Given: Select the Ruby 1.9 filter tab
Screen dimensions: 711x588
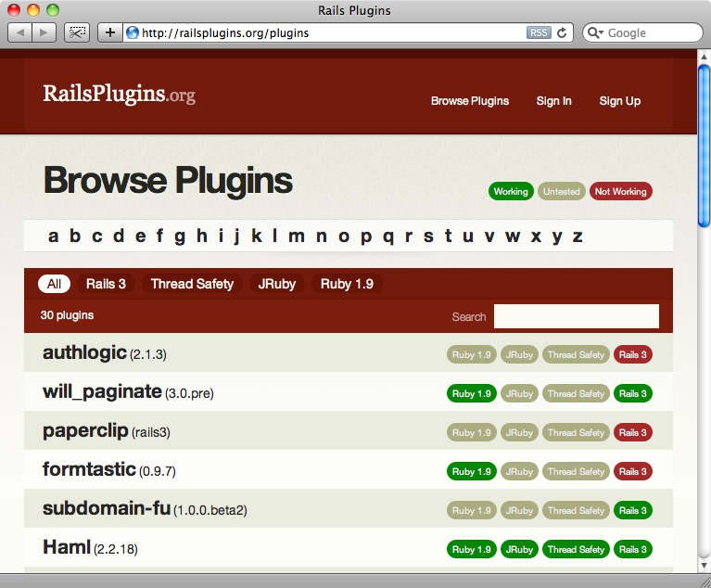Looking at the screenshot, I should pos(347,284).
